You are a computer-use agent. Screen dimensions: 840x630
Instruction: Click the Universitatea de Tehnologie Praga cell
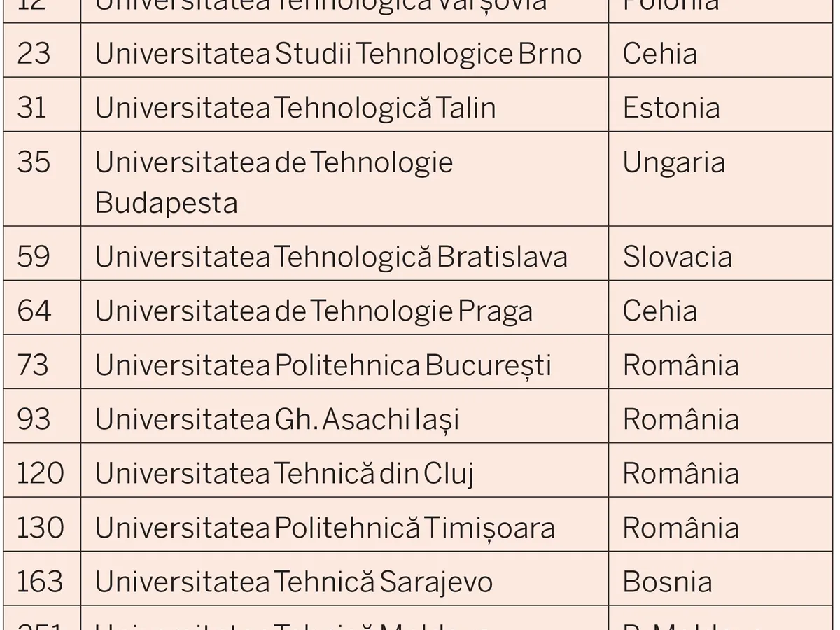point(314,311)
